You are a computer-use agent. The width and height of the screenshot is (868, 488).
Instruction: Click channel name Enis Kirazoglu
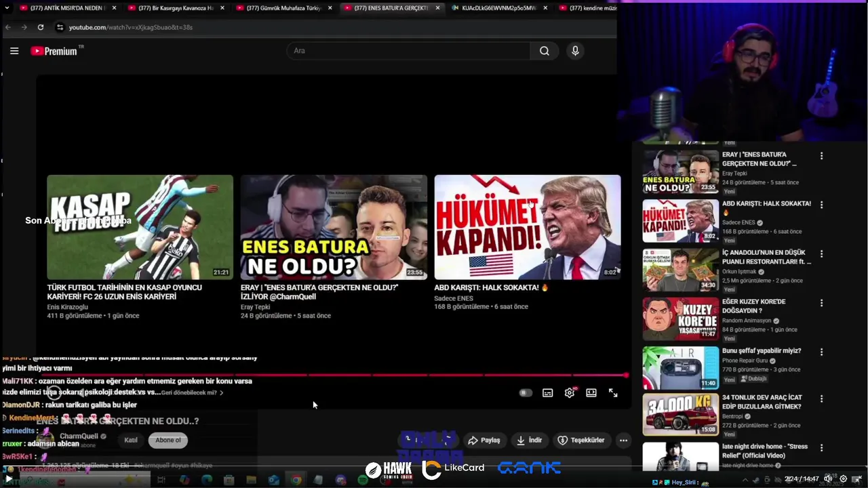67,307
